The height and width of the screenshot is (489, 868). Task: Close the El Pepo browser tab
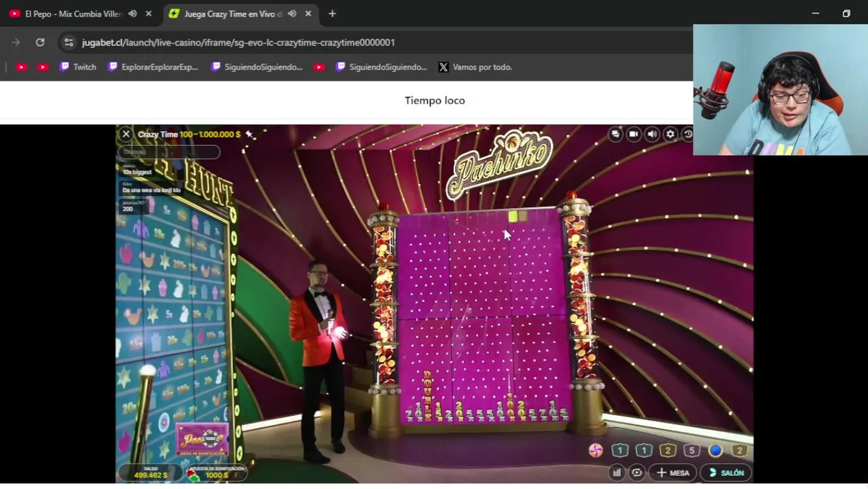coord(149,14)
